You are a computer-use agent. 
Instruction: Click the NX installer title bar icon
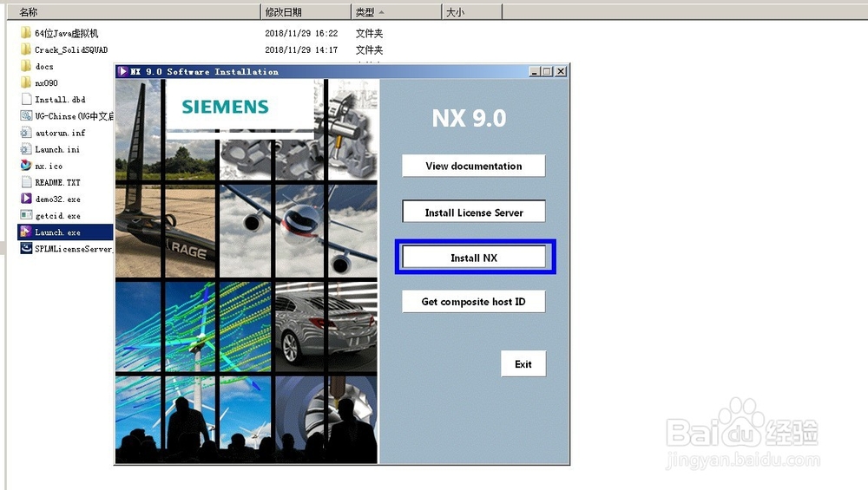click(123, 71)
